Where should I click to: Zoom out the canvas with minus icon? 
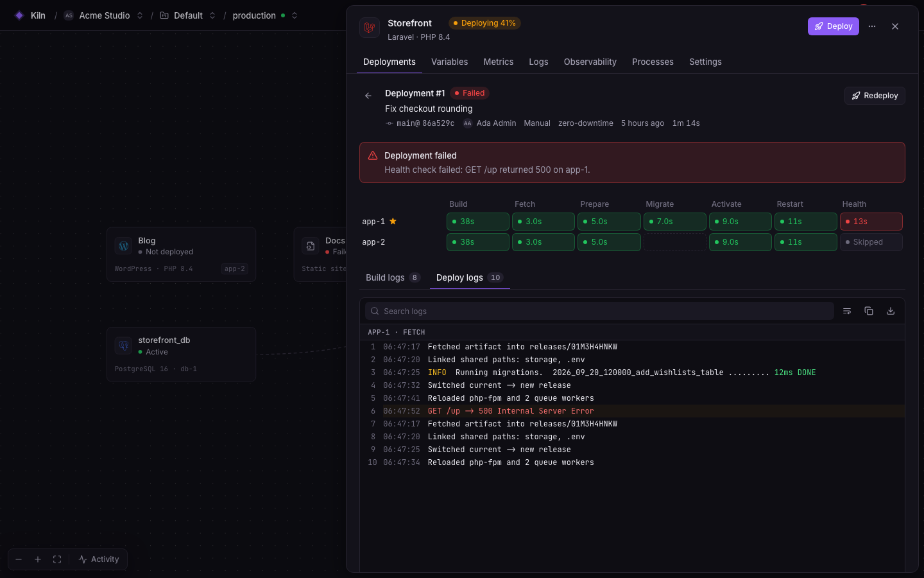19,559
